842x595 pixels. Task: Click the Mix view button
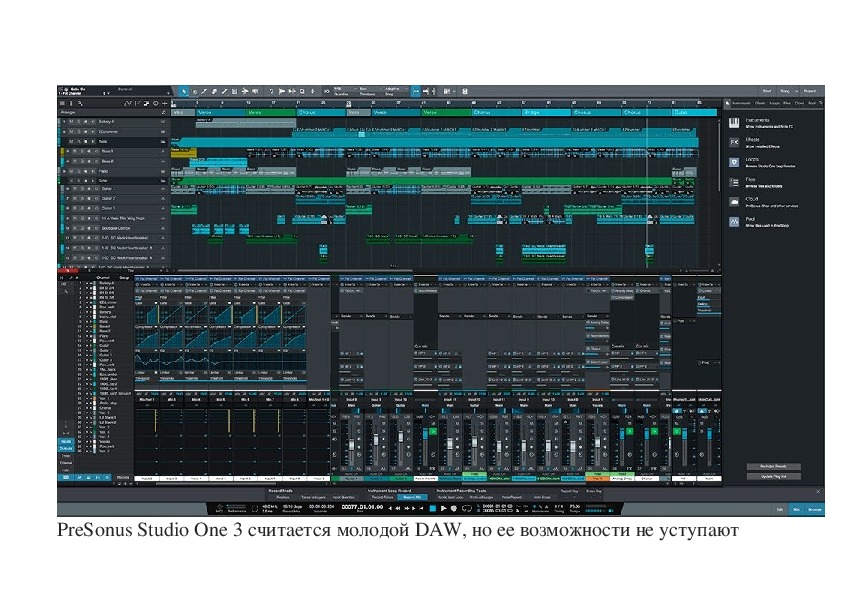pos(797,509)
